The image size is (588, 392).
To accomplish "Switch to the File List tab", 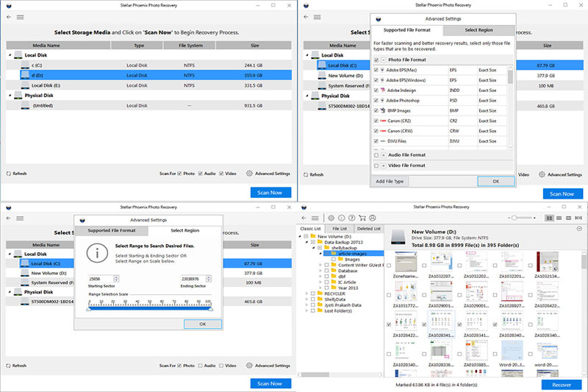I will tap(340, 229).
